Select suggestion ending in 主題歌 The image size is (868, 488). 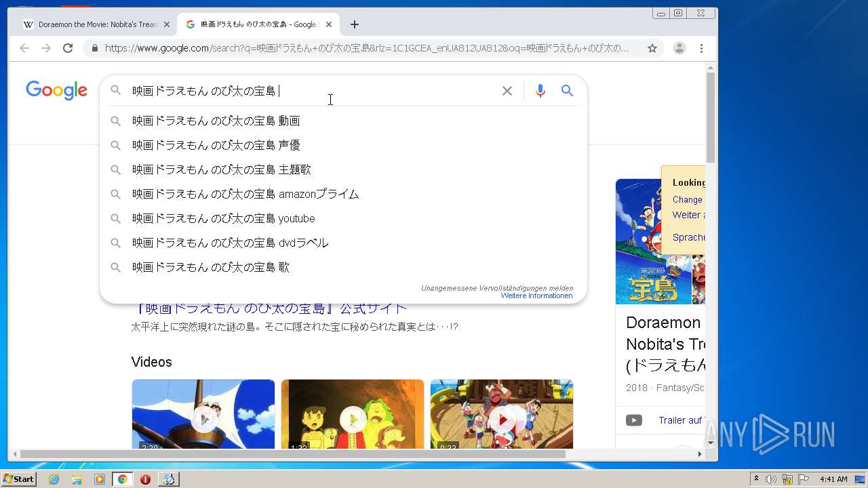tap(342, 169)
